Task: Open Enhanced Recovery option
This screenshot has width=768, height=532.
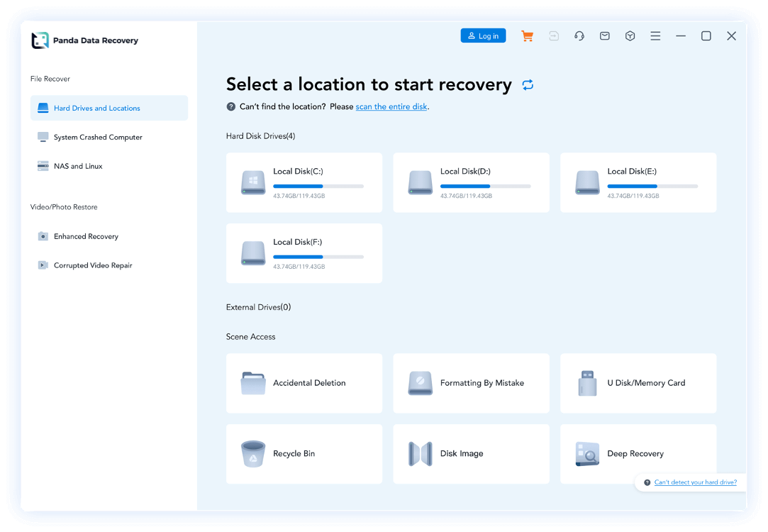Action: click(x=86, y=237)
